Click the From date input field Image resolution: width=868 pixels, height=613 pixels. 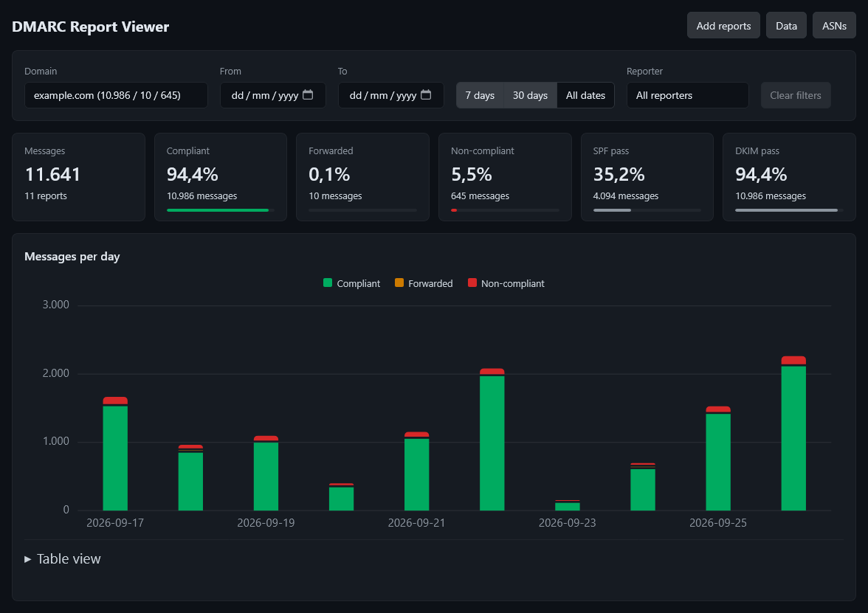273,95
